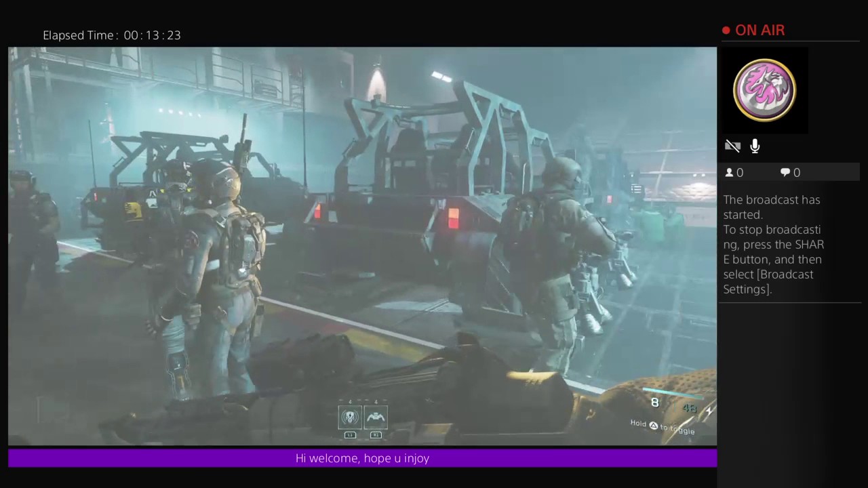Open the pink lion broadcaster avatar

point(764,90)
